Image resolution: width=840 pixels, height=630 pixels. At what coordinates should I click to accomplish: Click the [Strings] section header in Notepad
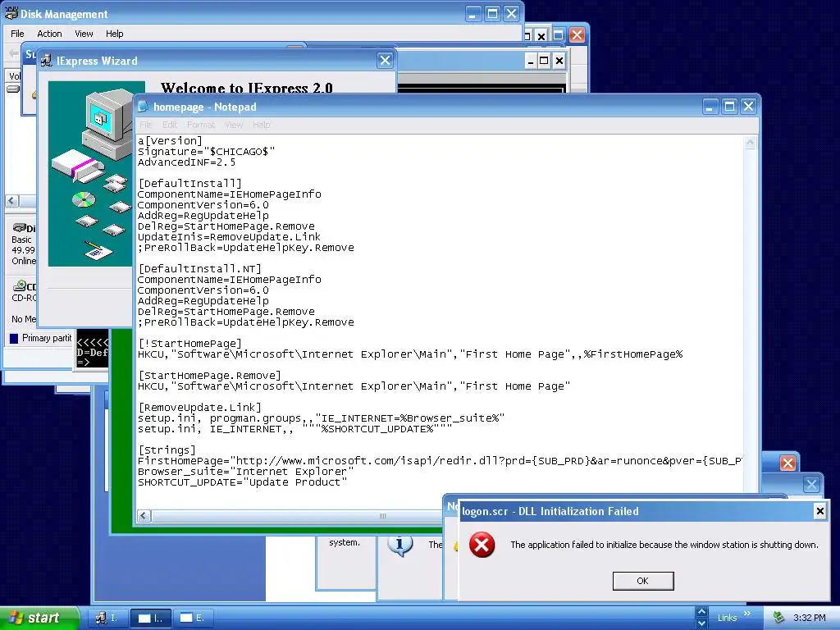coord(167,450)
